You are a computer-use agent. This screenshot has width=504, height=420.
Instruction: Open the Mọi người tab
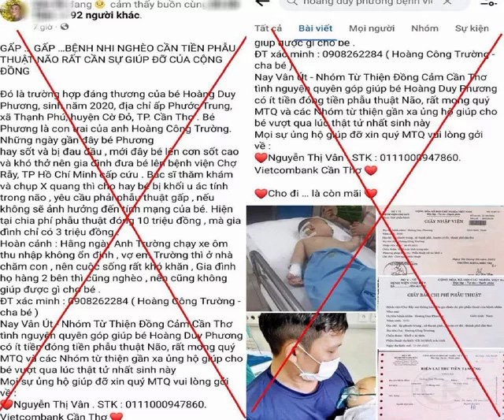[372, 28]
